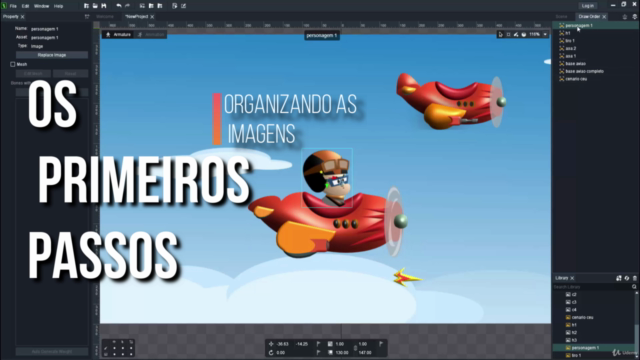
Task: Select c3 image in Library
Action: pyautogui.click(x=593, y=302)
